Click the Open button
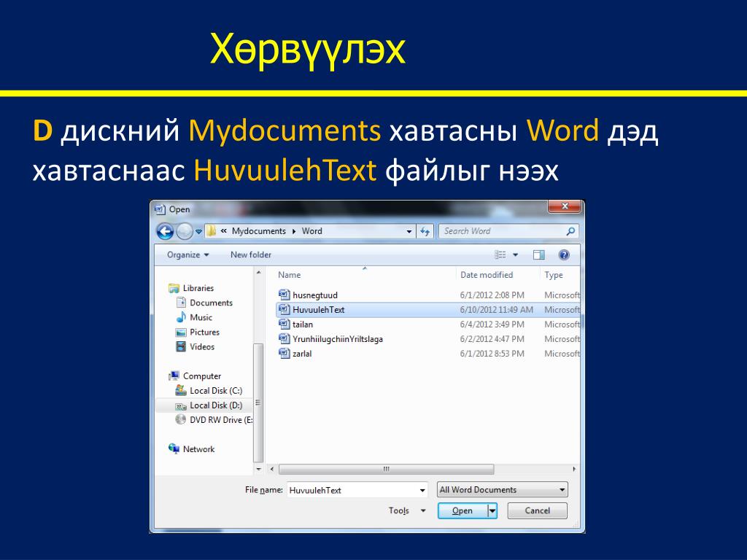The height and width of the screenshot is (560, 747). (x=462, y=511)
